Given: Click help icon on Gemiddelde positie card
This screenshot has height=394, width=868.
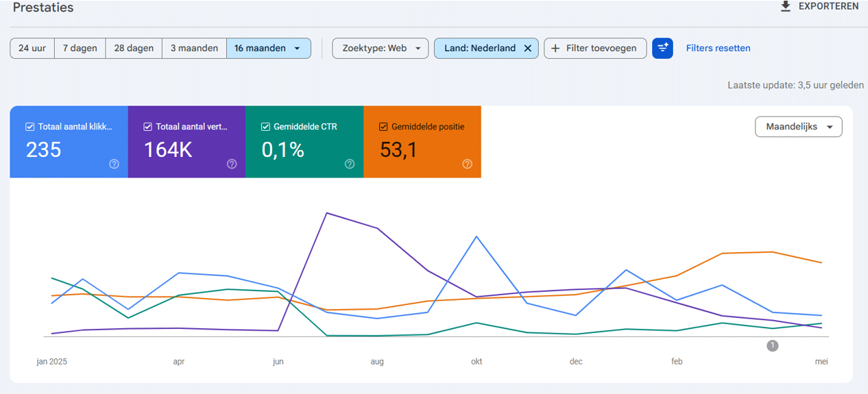Looking at the screenshot, I should (468, 164).
